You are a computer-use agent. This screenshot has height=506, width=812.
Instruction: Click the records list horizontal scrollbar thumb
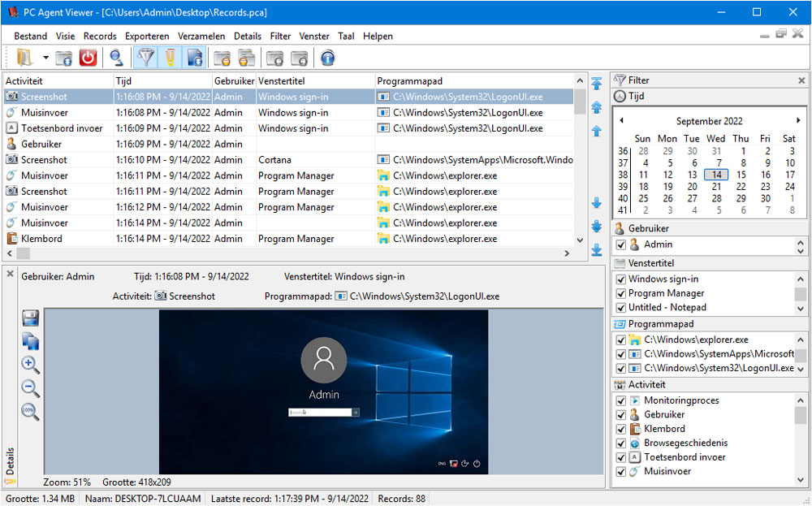tap(24, 253)
